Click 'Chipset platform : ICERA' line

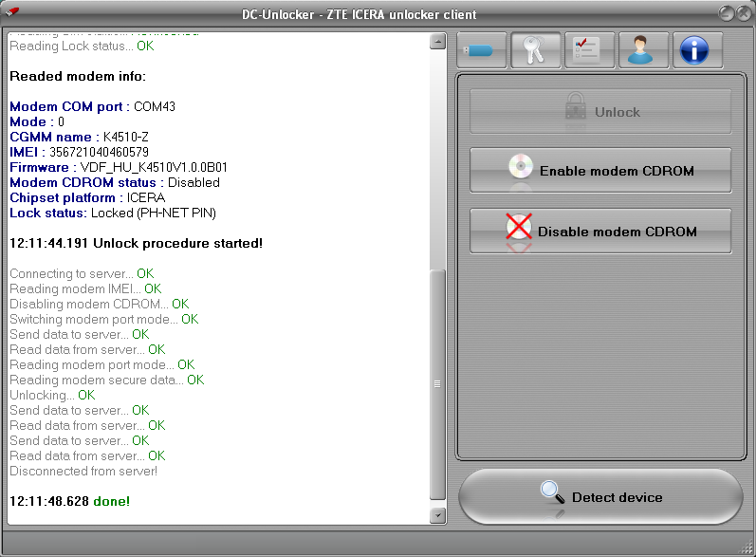click(x=87, y=197)
